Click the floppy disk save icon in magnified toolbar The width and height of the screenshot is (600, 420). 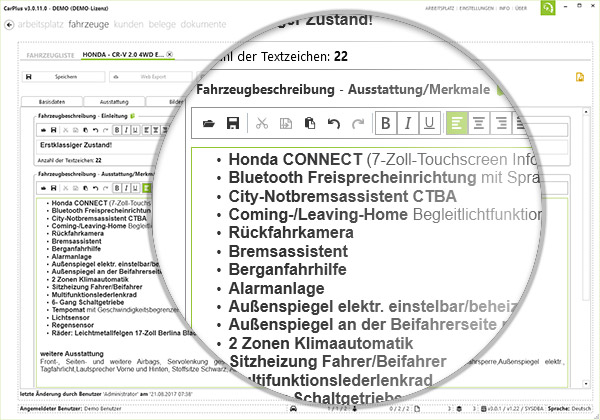pos(233,124)
